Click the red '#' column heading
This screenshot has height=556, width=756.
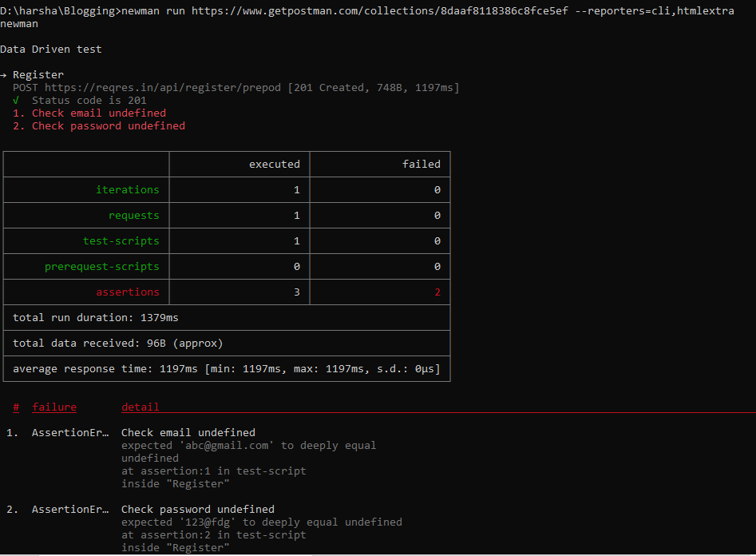[16, 407]
